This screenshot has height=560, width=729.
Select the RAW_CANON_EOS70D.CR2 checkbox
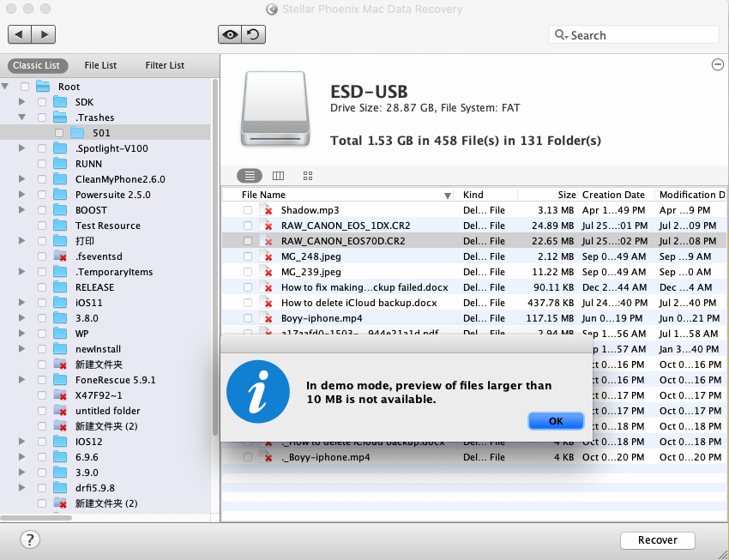[x=248, y=241]
